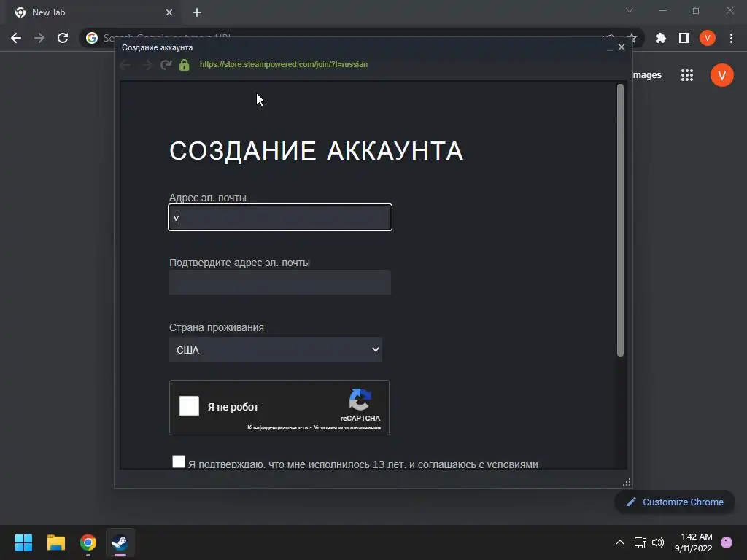Screen dimensions: 747x560
Task: Click the Chrome back arrow button
Action: click(16, 38)
